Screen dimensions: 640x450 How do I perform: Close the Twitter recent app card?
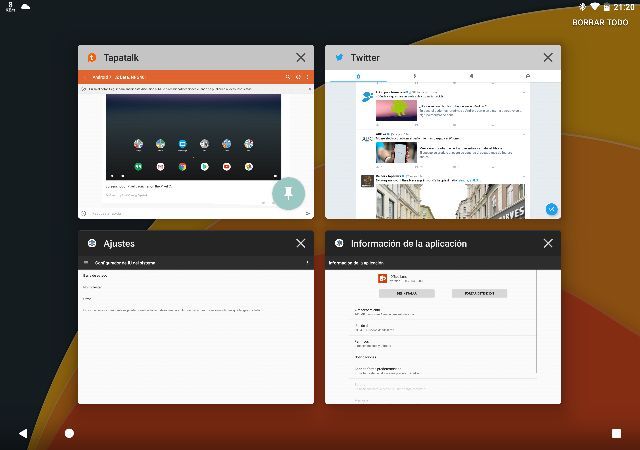pyautogui.click(x=548, y=58)
